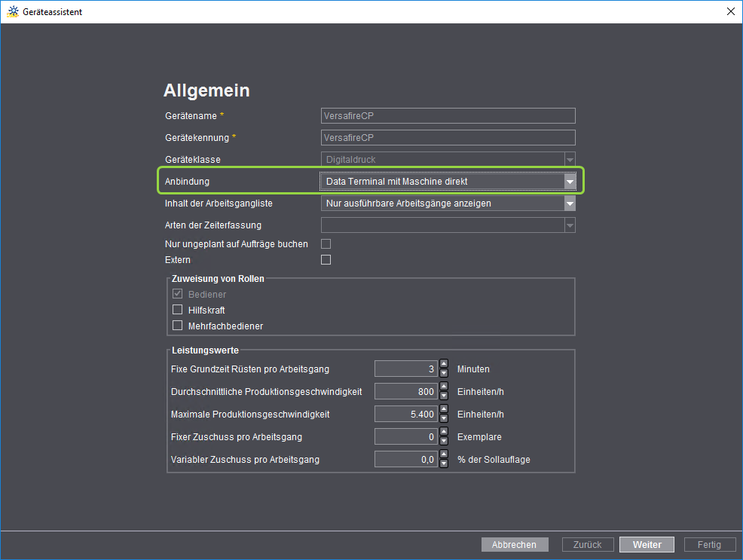Image resolution: width=743 pixels, height=560 pixels.
Task: Click Variabler Zuschuss value field 0,0
Action: pyautogui.click(x=405, y=459)
